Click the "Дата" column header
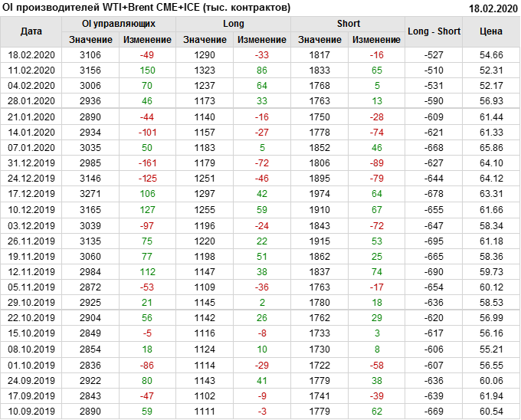The width and height of the screenshot is (521, 420). [x=31, y=31]
